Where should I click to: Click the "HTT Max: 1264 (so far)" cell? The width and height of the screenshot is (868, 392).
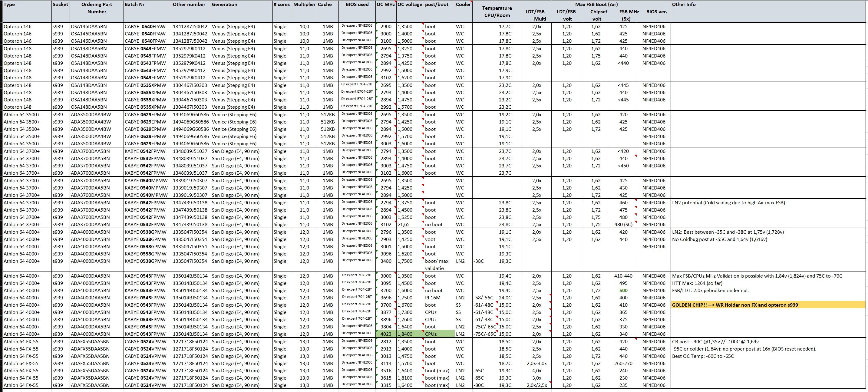click(x=697, y=283)
